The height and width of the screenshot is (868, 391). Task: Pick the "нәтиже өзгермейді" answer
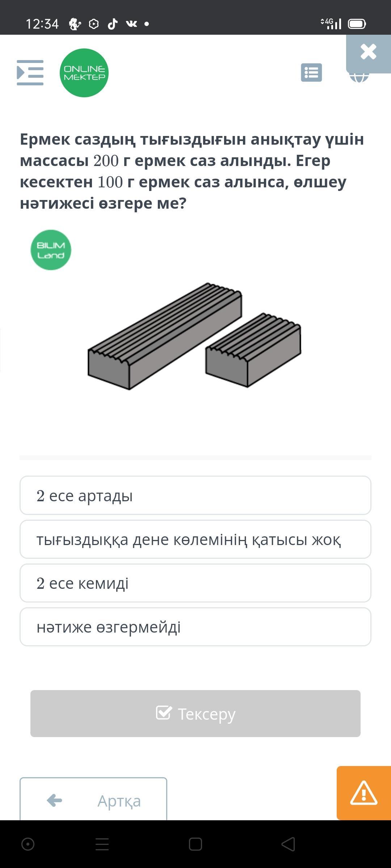tap(195, 627)
